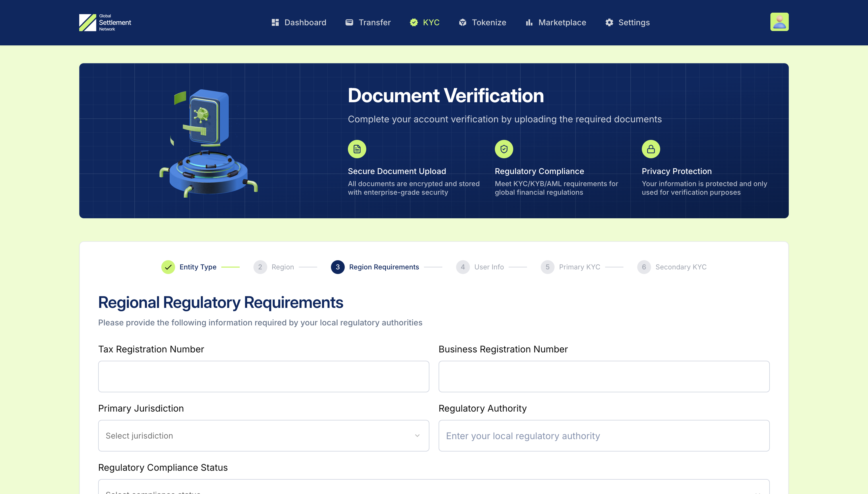
Task: Click the Settings gear icon
Action: [x=609, y=22]
